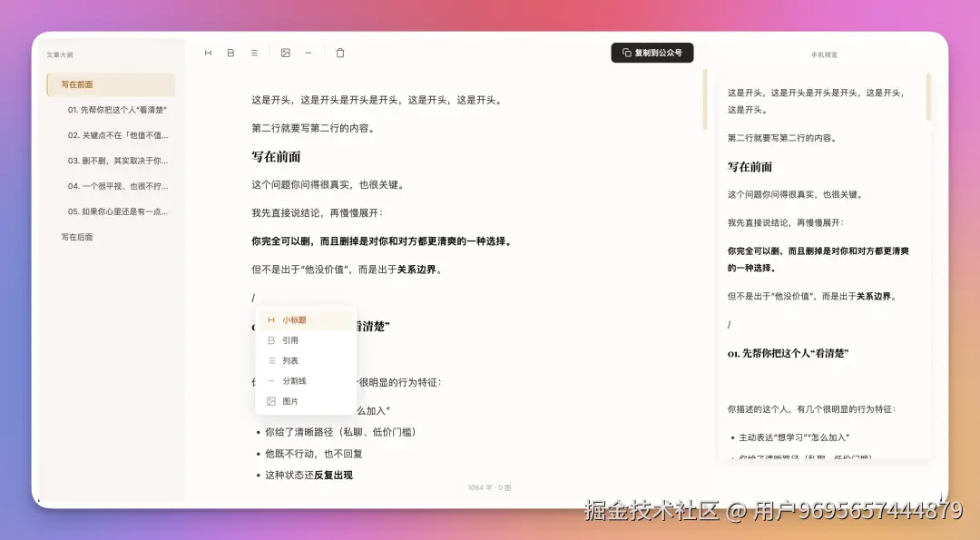Click the bold B icon on the toolbar
Viewport: 980px width, 540px height.
pyautogui.click(x=230, y=53)
